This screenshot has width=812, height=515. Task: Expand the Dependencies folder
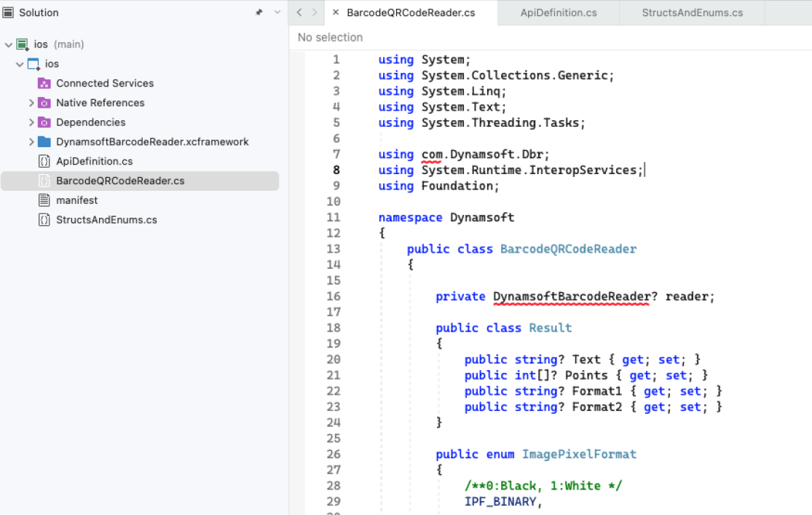click(x=31, y=122)
